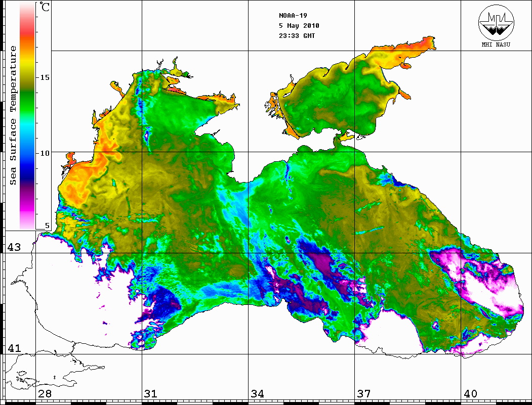The width and height of the screenshot is (532, 405).
Task: Click the '23:33 GMT' time text
Action: pos(297,35)
